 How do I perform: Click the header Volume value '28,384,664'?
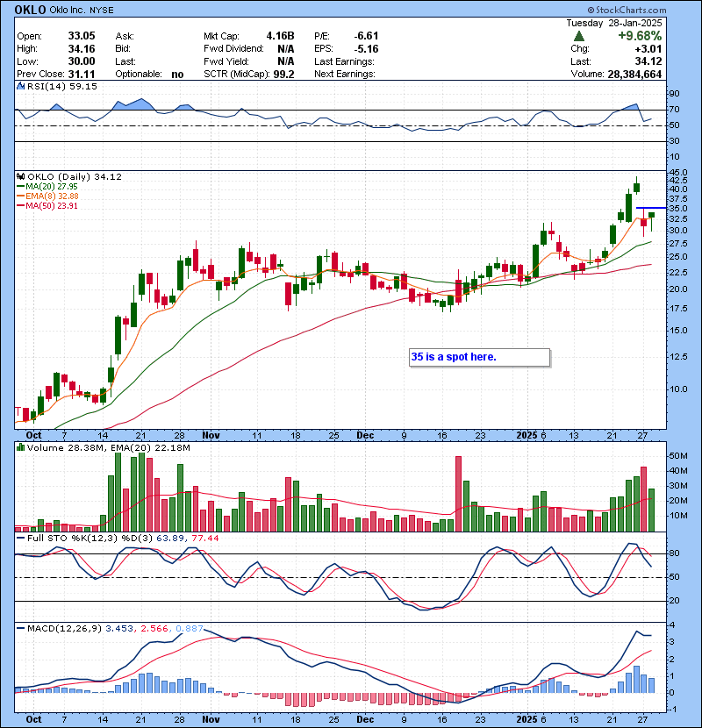(634, 75)
